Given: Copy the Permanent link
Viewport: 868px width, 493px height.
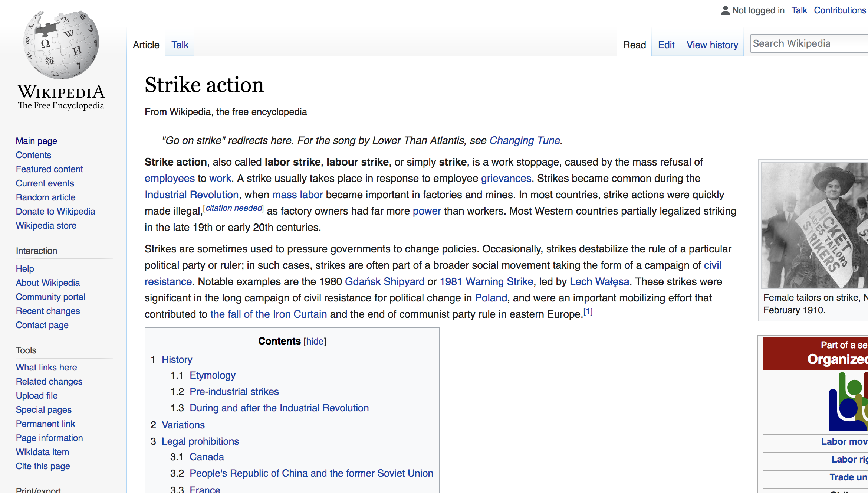Looking at the screenshot, I should pos(45,424).
